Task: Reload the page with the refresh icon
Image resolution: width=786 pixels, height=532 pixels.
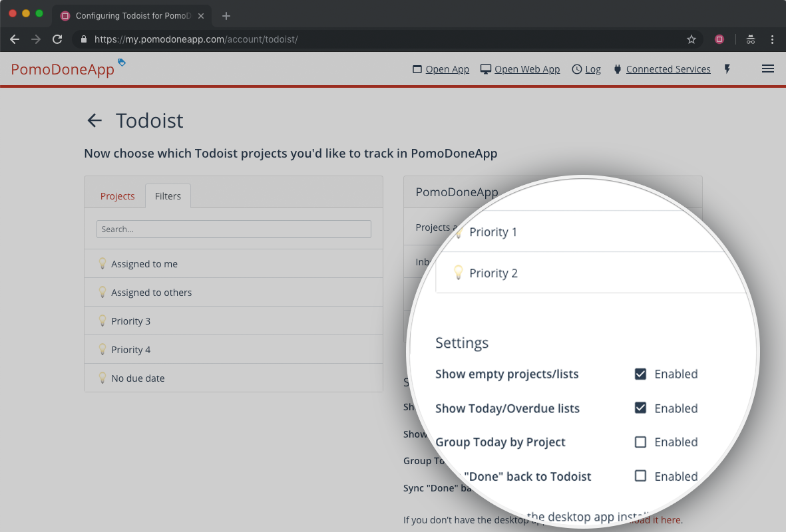Action: pos(57,39)
